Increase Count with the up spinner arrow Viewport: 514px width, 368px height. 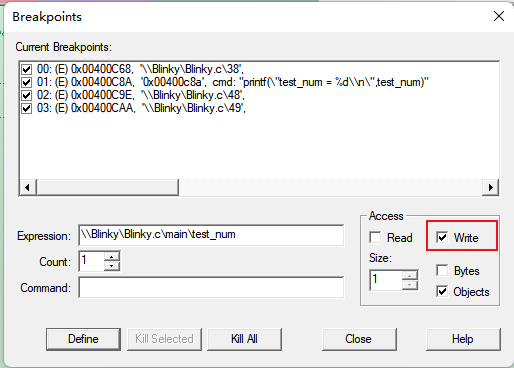tap(112, 257)
